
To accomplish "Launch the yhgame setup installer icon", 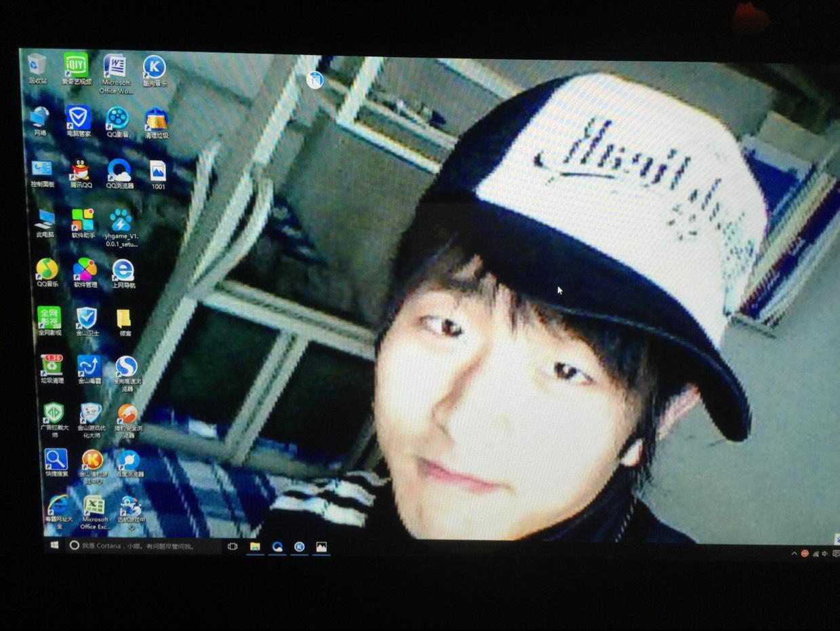I will (121, 221).
